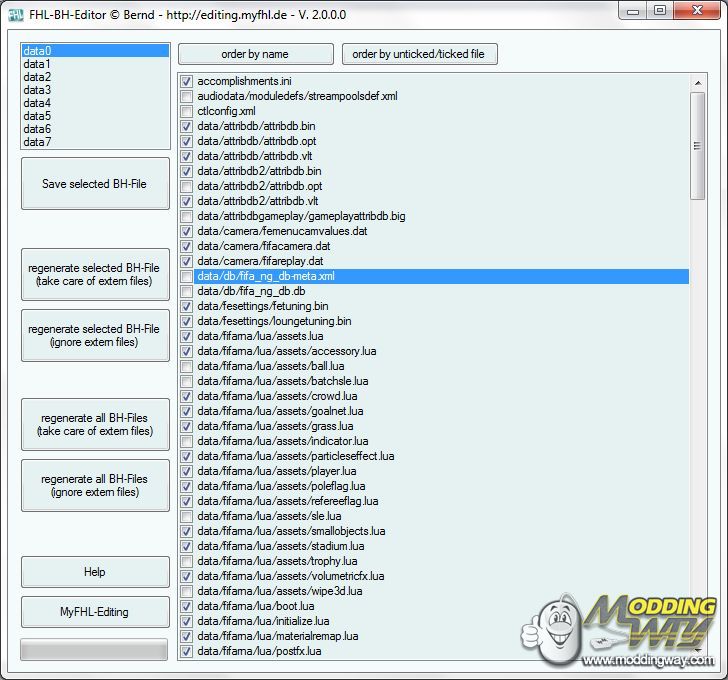Image resolution: width=728 pixels, height=680 pixels.
Task: Click order by name button
Action: pyautogui.click(x=256, y=54)
